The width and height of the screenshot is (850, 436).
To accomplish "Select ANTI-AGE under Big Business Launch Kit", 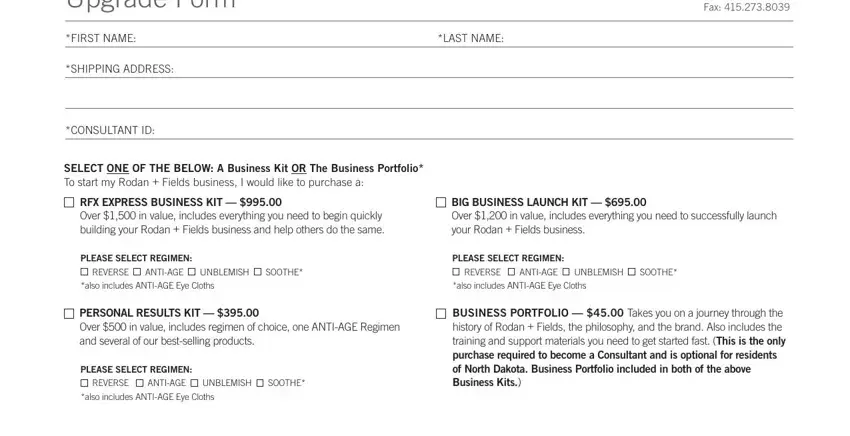I will (511, 272).
